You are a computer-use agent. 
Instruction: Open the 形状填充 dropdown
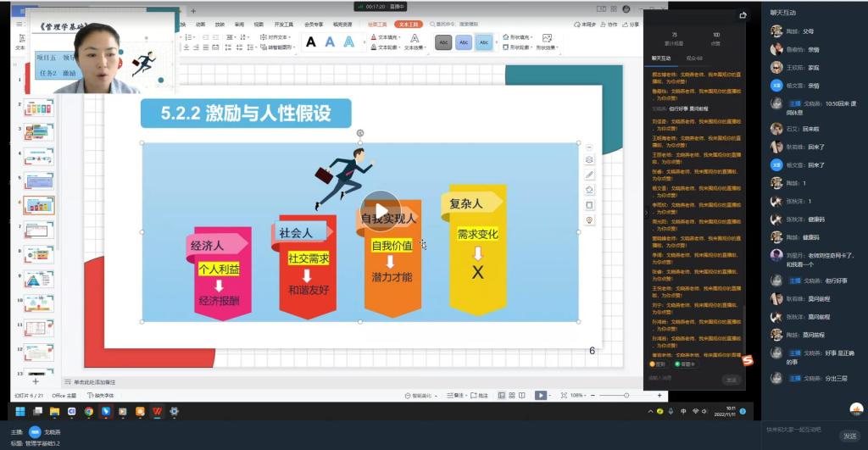point(521,37)
